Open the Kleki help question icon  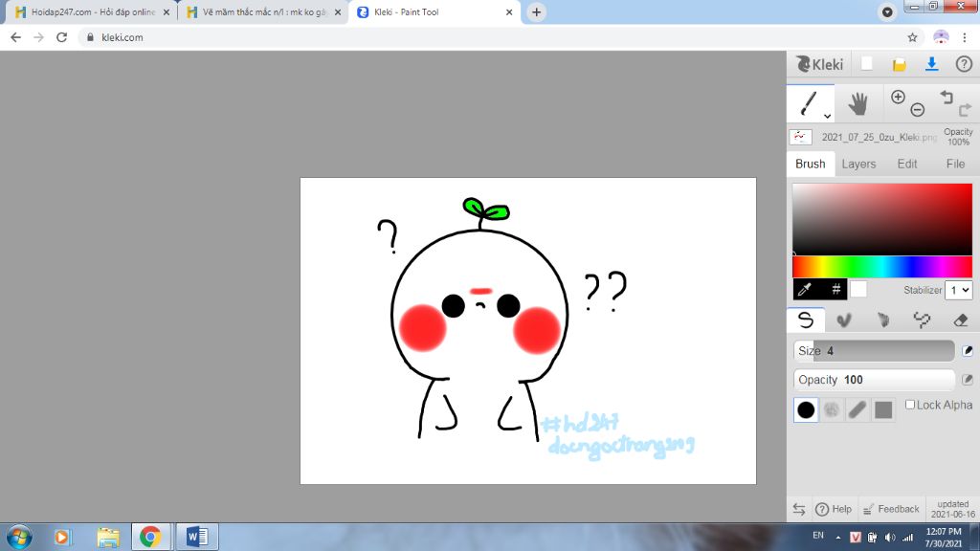coord(964,64)
